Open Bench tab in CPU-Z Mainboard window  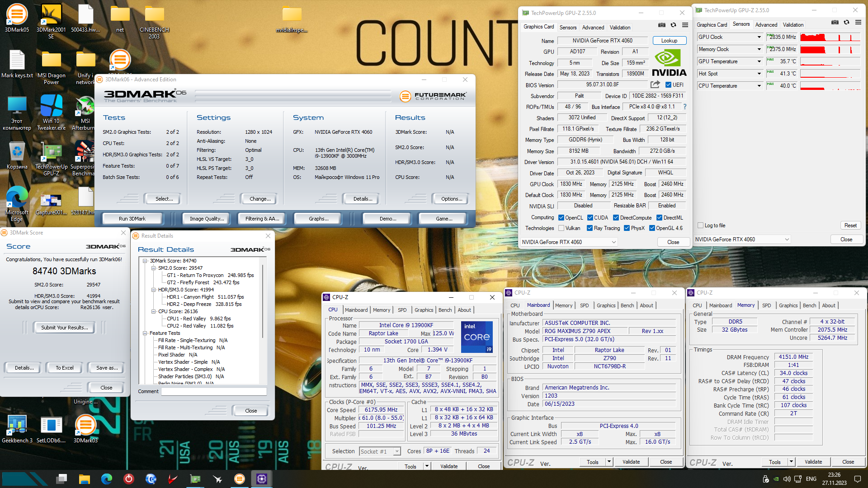pyautogui.click(x=627, y=305)
